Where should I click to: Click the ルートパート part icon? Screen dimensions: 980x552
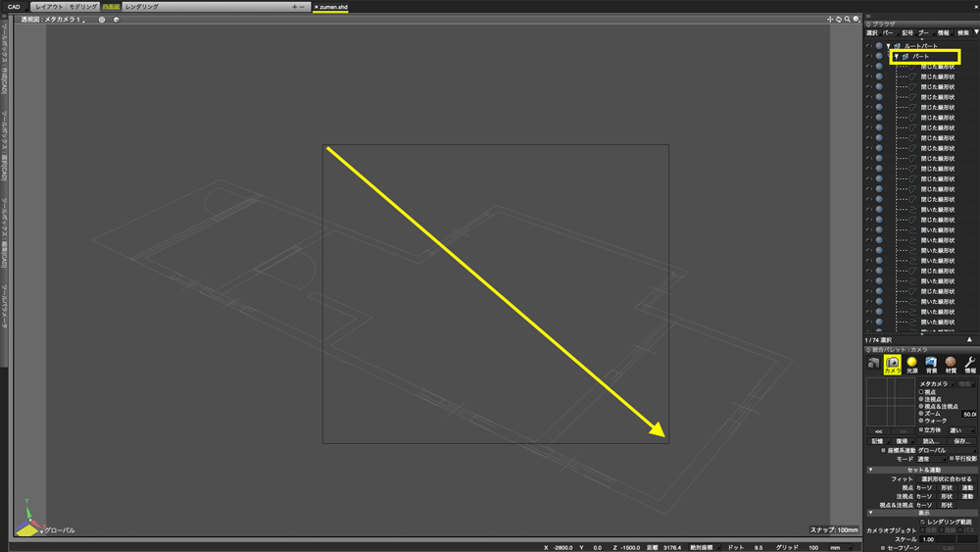coord(897,46)
